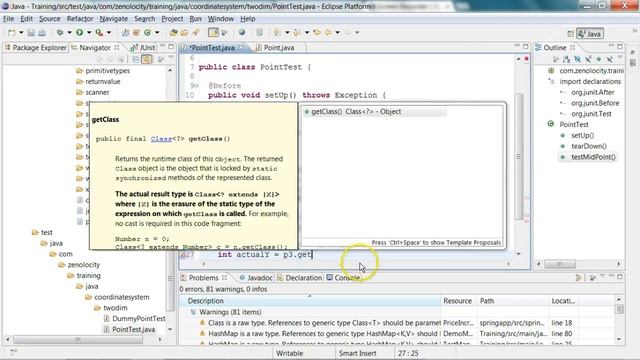Click the Navigator horizontal scrollbar thumb
This screenshot has width=640, height=360.
coord(78,339)
